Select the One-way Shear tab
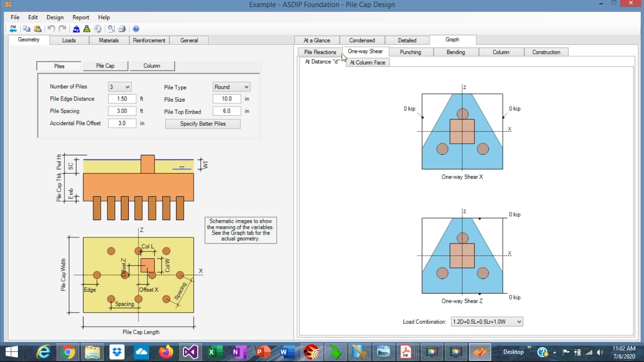Image resolution: width=644 pixels, height=362 pixels. point(365,51)
